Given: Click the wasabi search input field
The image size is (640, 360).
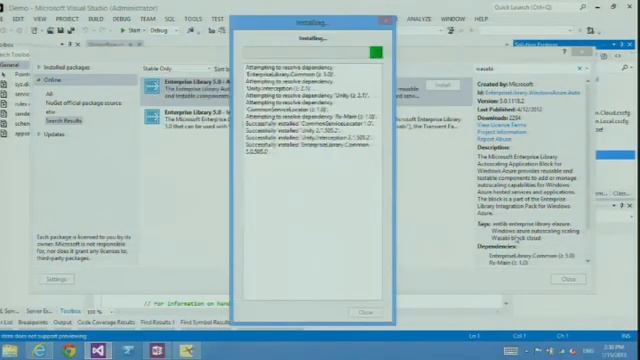Looking at the screenshot, I should click(525, 69).
